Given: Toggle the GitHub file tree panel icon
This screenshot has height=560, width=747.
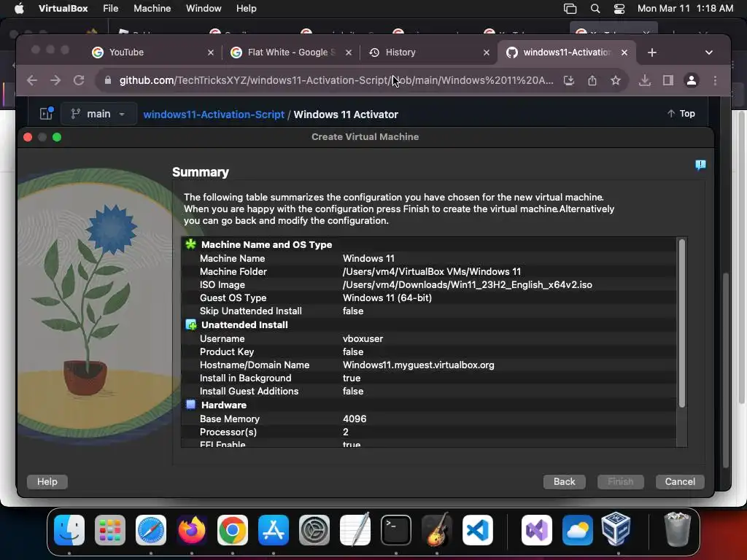Looking at the screenshot, I should click(47, 113).
